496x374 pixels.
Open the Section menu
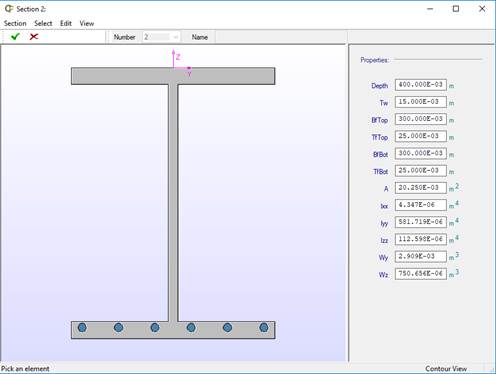click(x=15, y=23)
